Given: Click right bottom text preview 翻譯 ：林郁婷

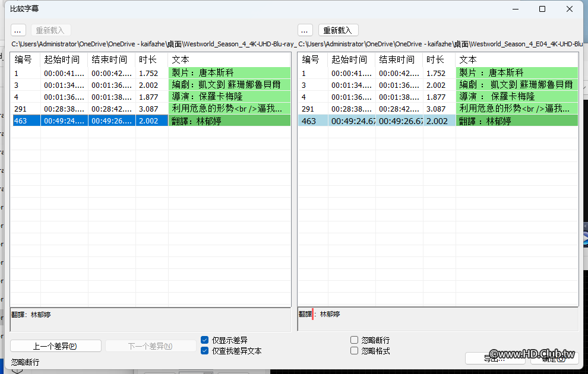Looking at the screenshot, I should tap(438, 319).
